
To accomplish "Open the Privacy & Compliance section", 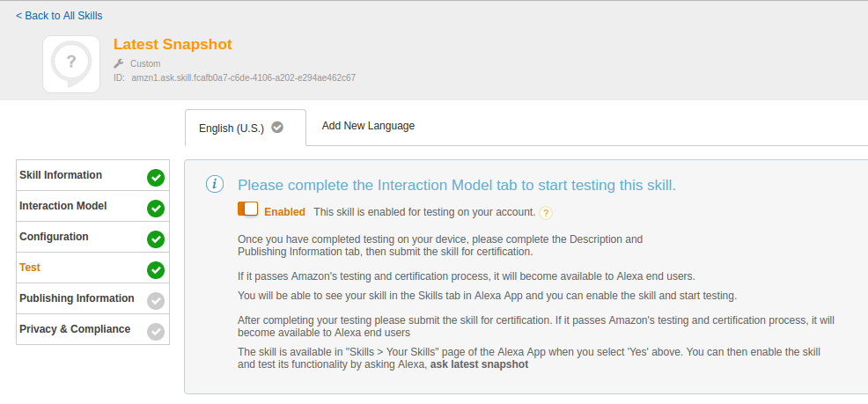I will pos(93,329).
